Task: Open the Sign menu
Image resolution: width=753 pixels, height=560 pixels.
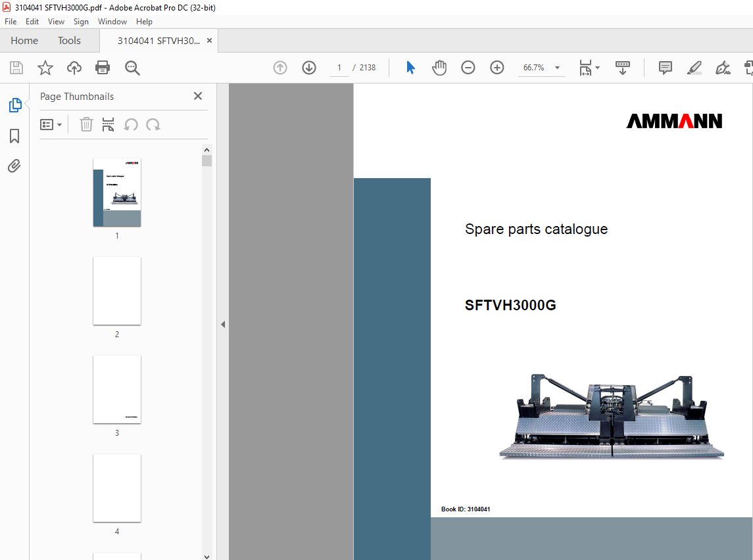Action: pos(81,22)
